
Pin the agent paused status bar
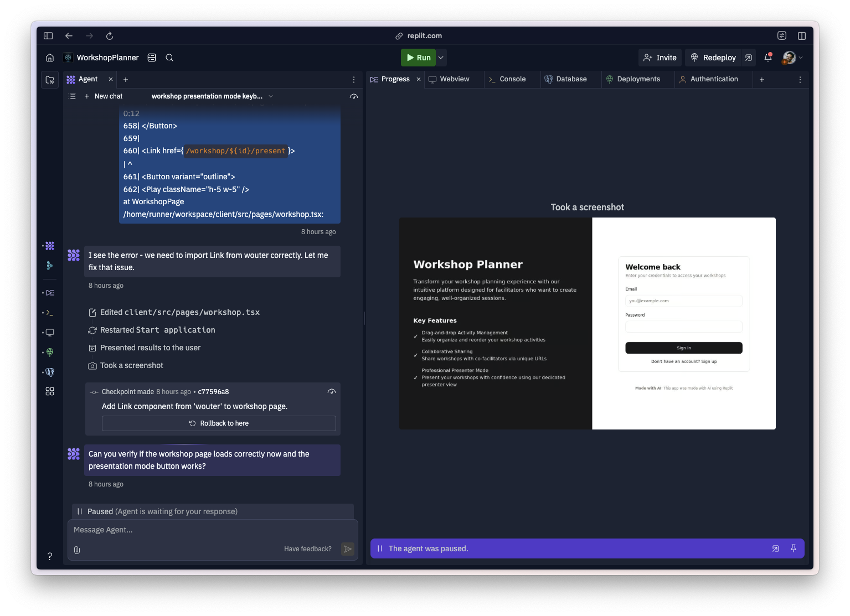794,548
